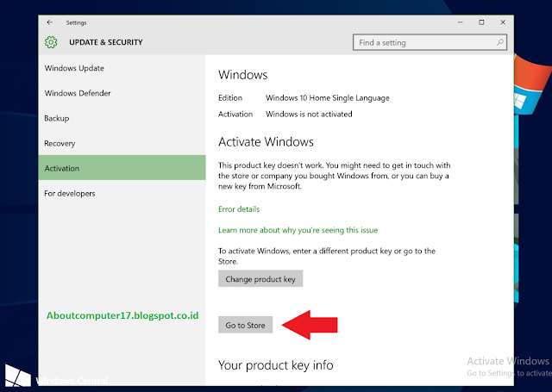Click the Go to Store button
The width and height of the screenshot is (552, 392).
click(245, 325)
